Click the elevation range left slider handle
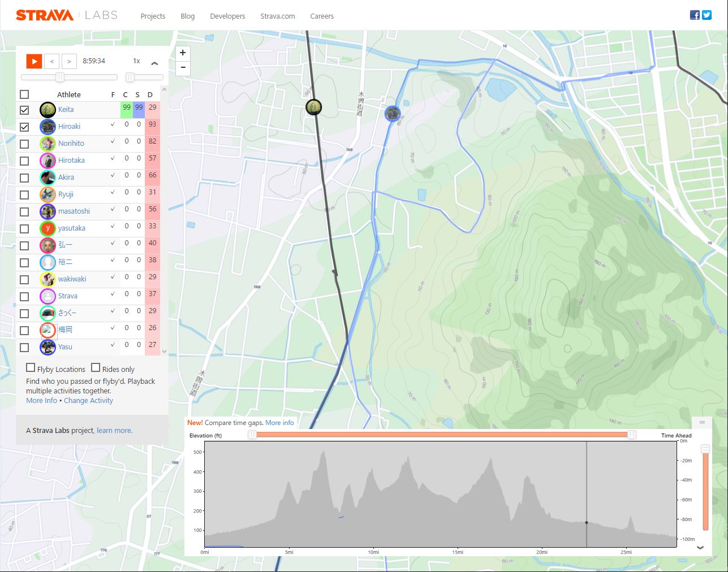 coord(252,434)
